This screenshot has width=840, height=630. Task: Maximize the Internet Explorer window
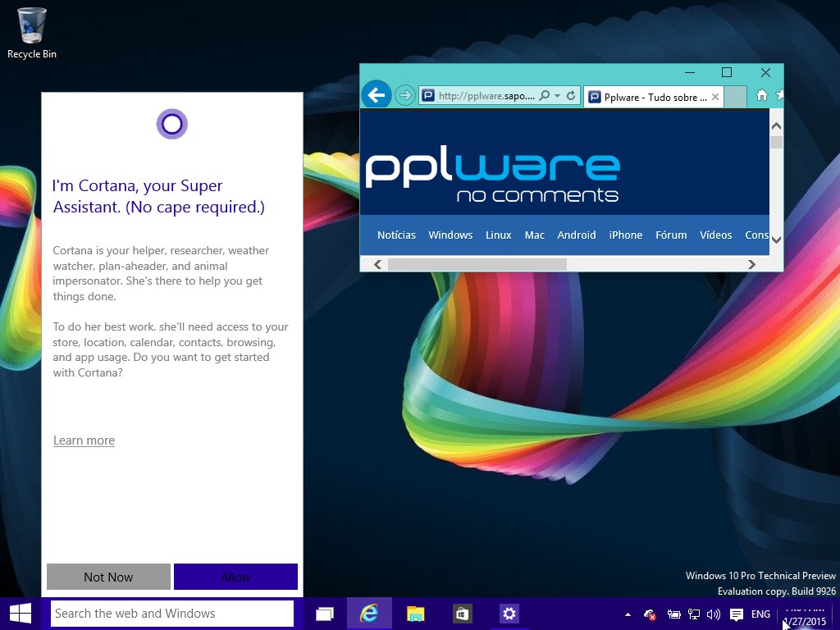(x=727, y=72)
